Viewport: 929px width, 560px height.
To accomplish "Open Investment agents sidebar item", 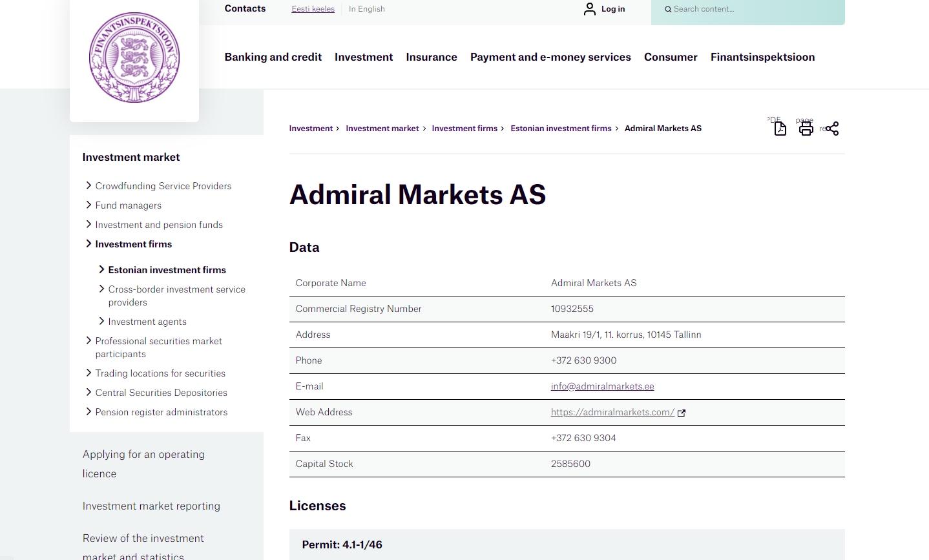I will coord(147,322).
